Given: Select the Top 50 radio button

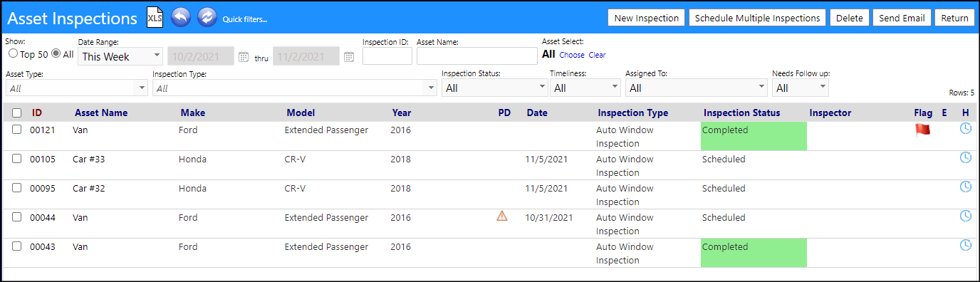Looking at the screenshot, I should tap(12, 53).
